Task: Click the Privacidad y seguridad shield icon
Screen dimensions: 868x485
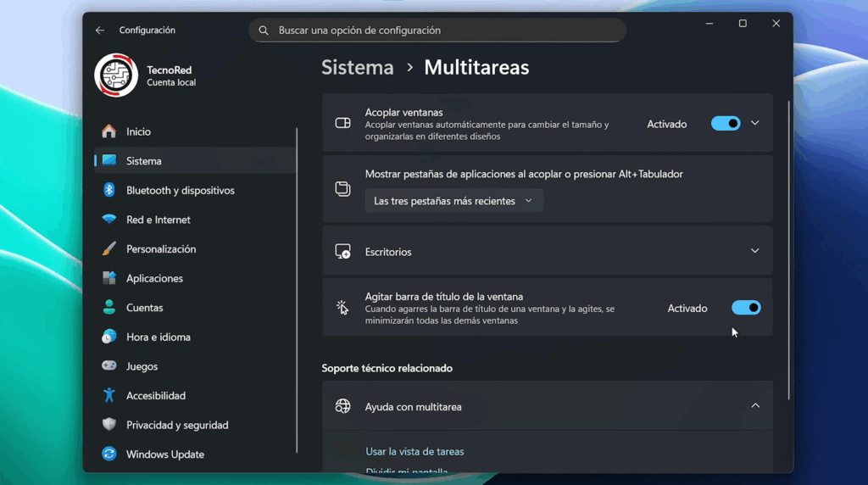Action: tap(109, 425)
